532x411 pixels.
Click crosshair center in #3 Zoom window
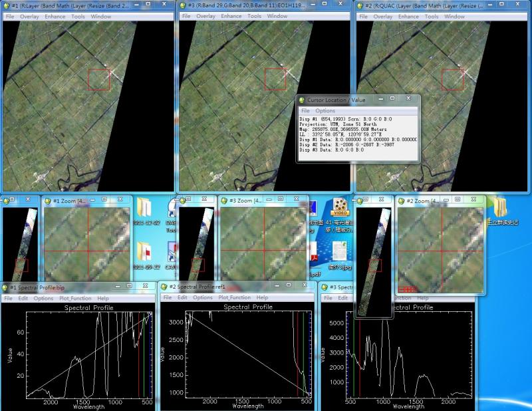[264, 251]
